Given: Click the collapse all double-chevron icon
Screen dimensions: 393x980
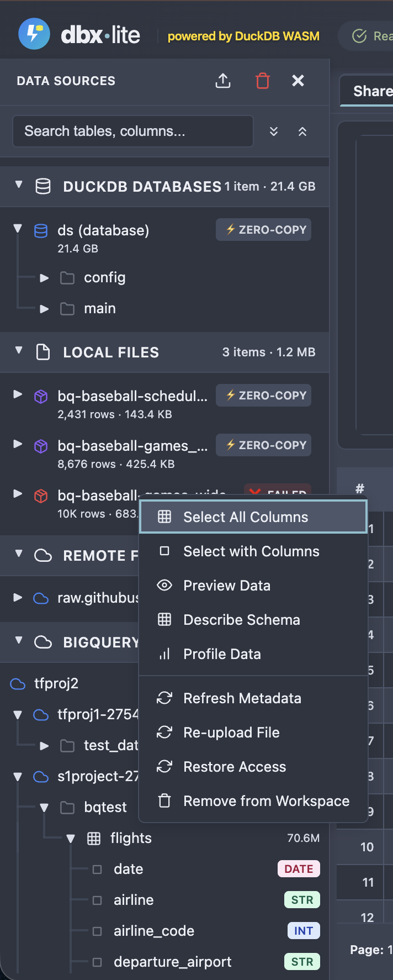Looking at the screenshot, I should (x=302, y=131).
